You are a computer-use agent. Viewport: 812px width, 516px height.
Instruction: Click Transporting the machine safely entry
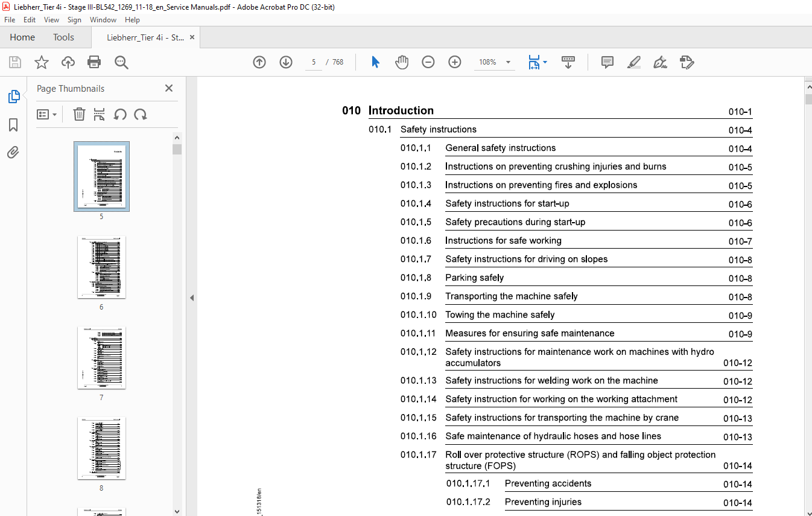pyautogui.click(x=512, y=296)
